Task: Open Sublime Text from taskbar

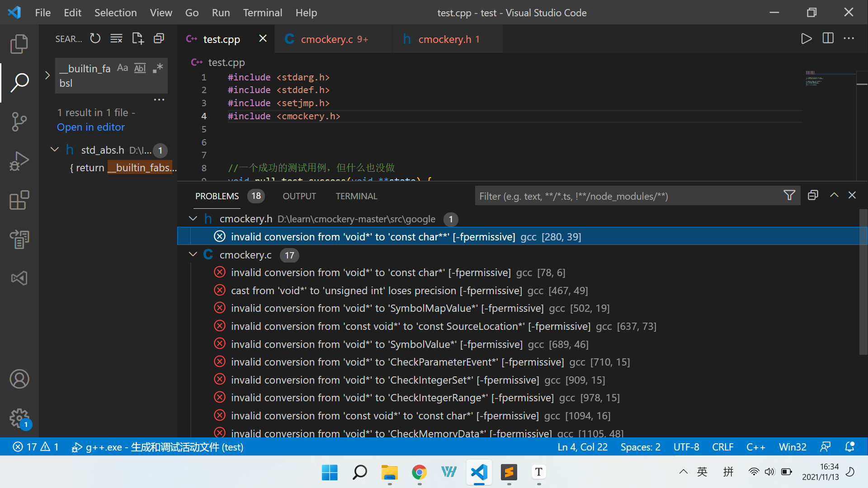Action: point(509,472)
